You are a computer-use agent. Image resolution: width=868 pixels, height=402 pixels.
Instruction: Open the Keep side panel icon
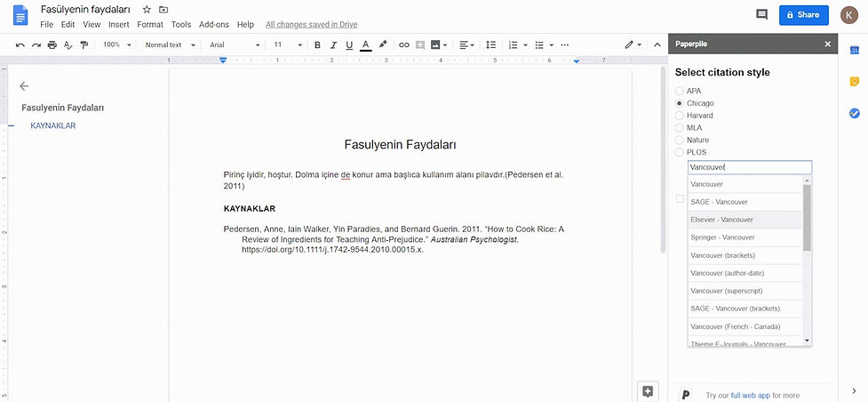pyautogui.click(x=854, y=82)
